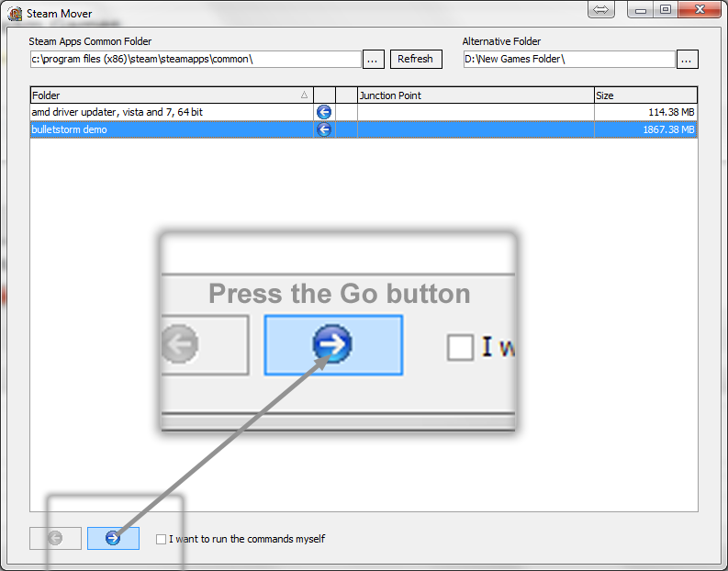Sort by the Junction Point column header

click(x=476, y=95)
